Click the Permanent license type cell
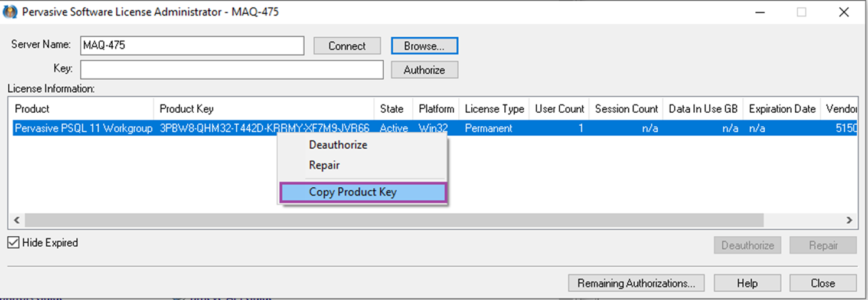The width and height of the screenshot is (868, 300). [488, 128]
